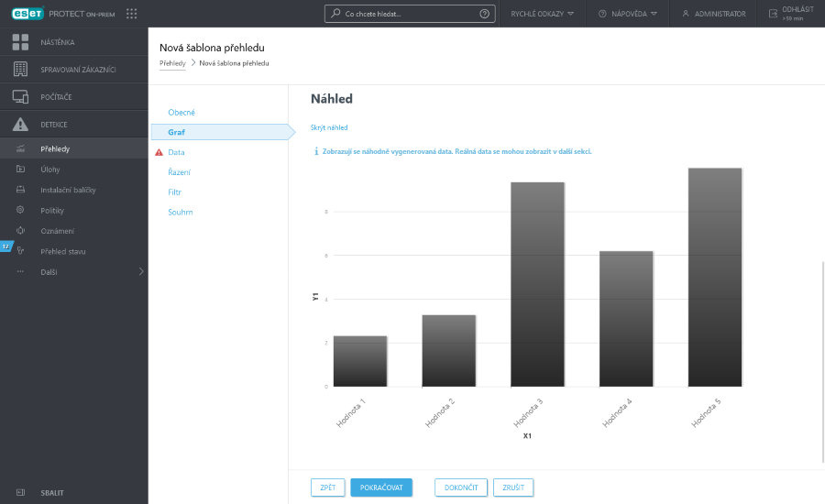Expand the Nápověda dropdown menu
Screen dimensions: 825x504
coord(654,14)
